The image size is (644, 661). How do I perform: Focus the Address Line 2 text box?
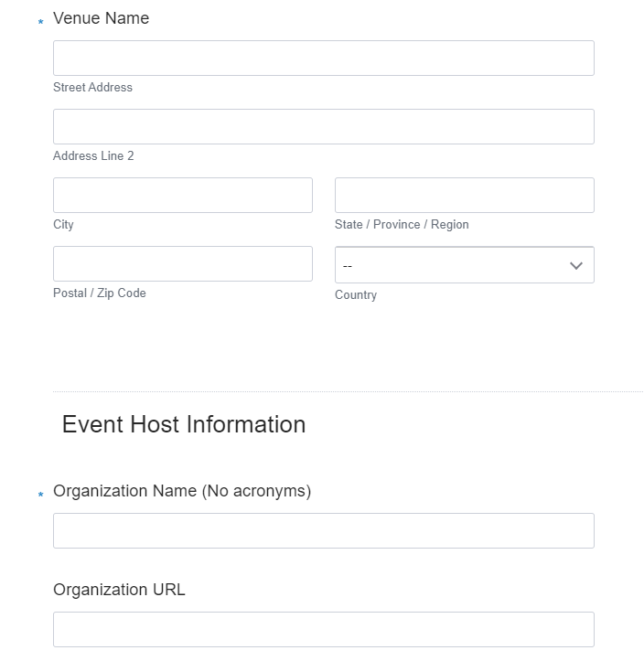tap(323, 127)
